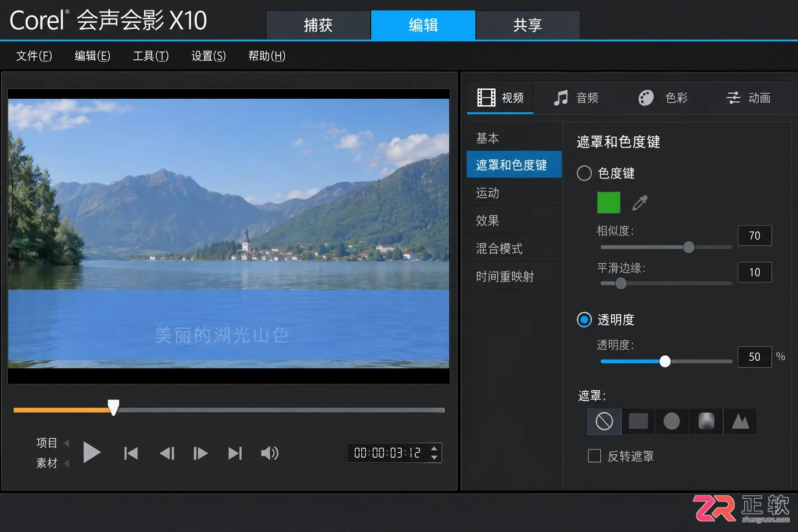
Task: Open the 文件(F) menu
Action: coord(34,56)
